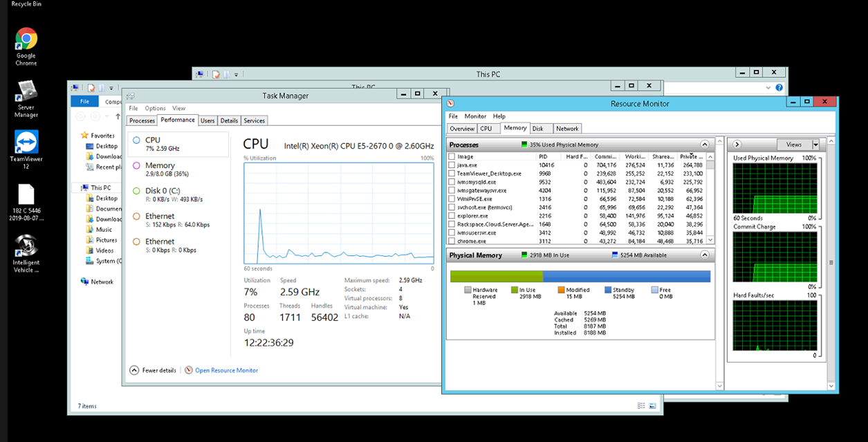Click the Up arrow in Explorer navigation
Viewport: 868px width, 442px height.
[118, 117]
